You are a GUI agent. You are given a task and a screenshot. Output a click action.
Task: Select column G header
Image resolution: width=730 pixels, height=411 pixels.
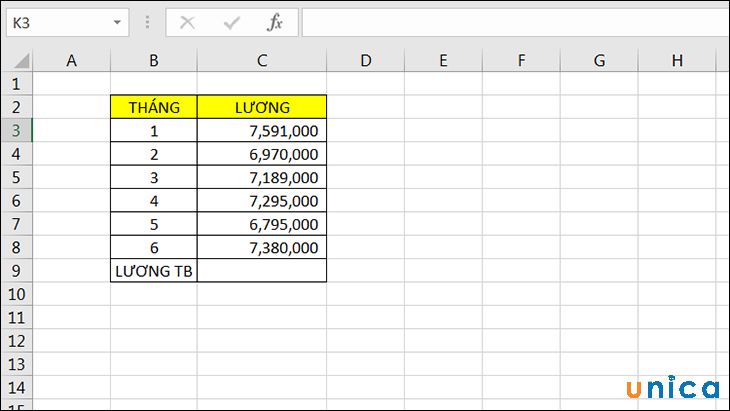(599, 61)
